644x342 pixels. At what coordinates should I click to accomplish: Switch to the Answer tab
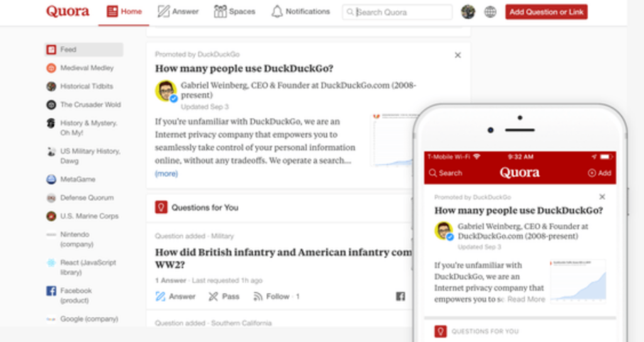pyautogui.click(x=178, y=11)
